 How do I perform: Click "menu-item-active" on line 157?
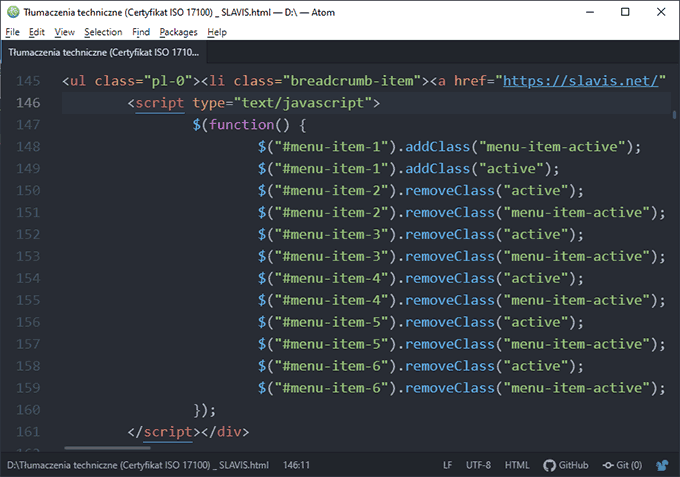[576, 344]
